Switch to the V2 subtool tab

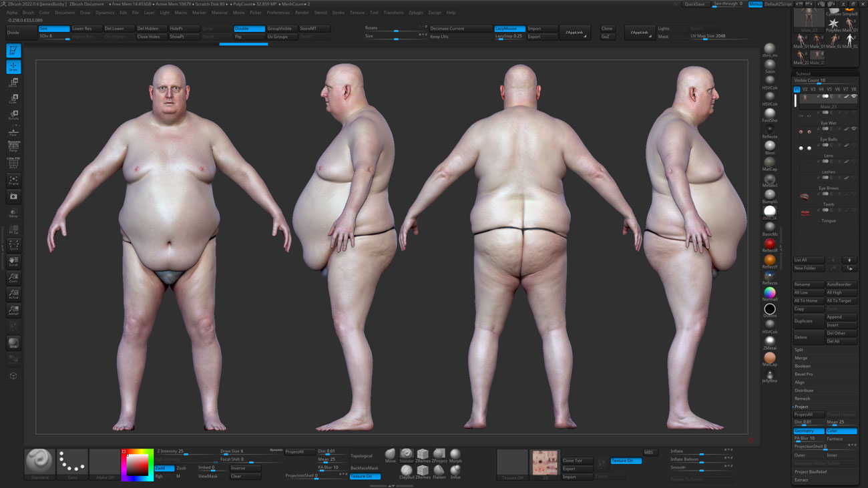[805, 89]
